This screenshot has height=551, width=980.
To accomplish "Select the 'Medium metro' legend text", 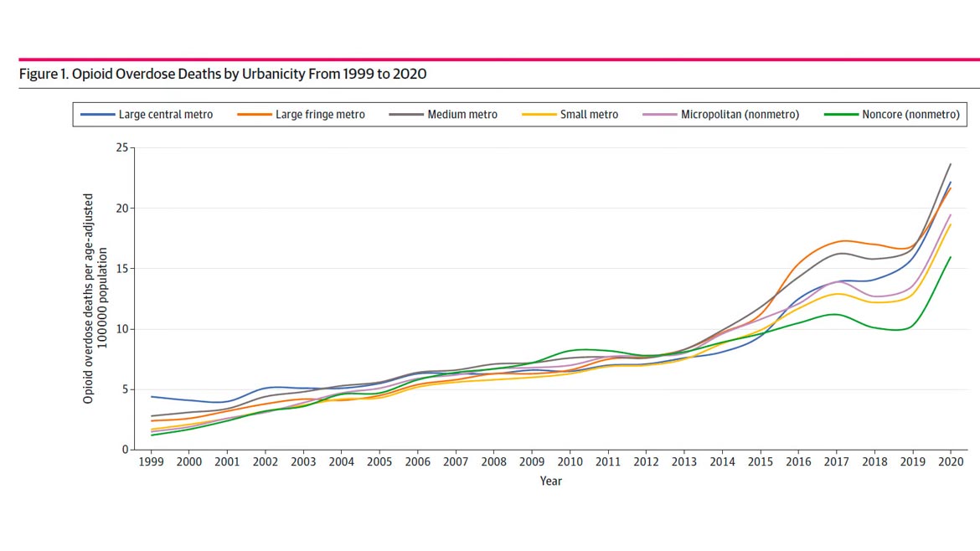I will 462,115.
